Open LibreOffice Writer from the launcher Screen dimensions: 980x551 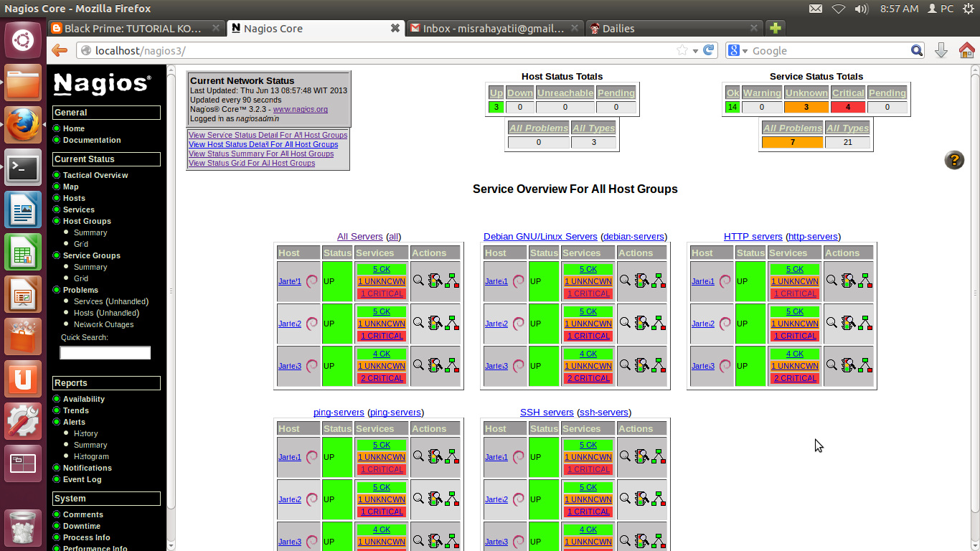click(23, 210)
